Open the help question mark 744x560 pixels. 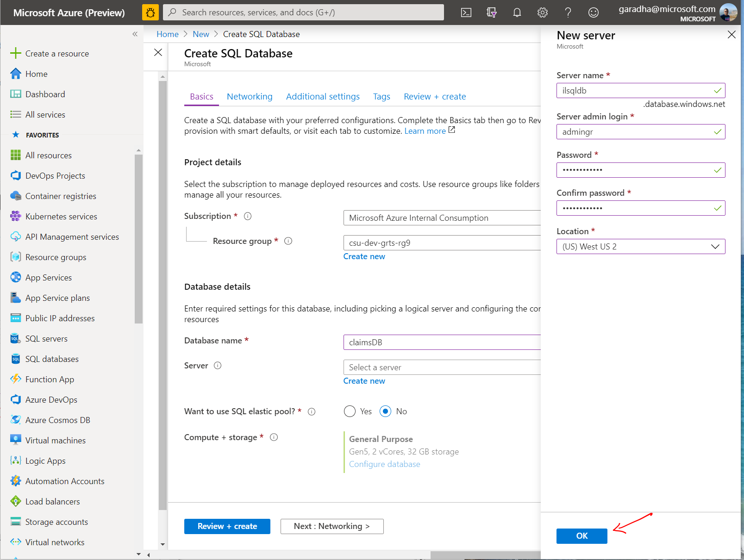tap(568, 12)
